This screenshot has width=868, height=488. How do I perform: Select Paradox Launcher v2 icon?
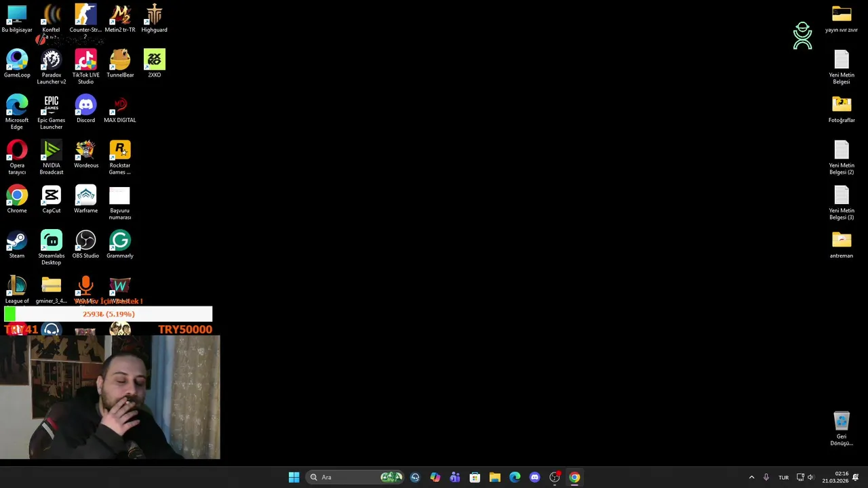[x=51, y=67]
